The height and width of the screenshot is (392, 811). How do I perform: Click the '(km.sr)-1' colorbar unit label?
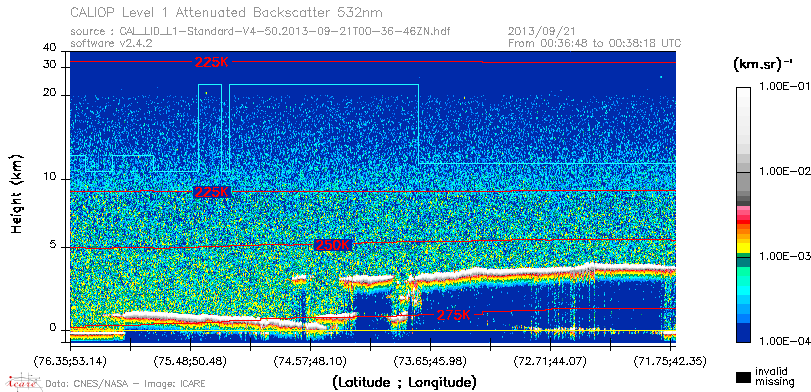pos(762,65)
